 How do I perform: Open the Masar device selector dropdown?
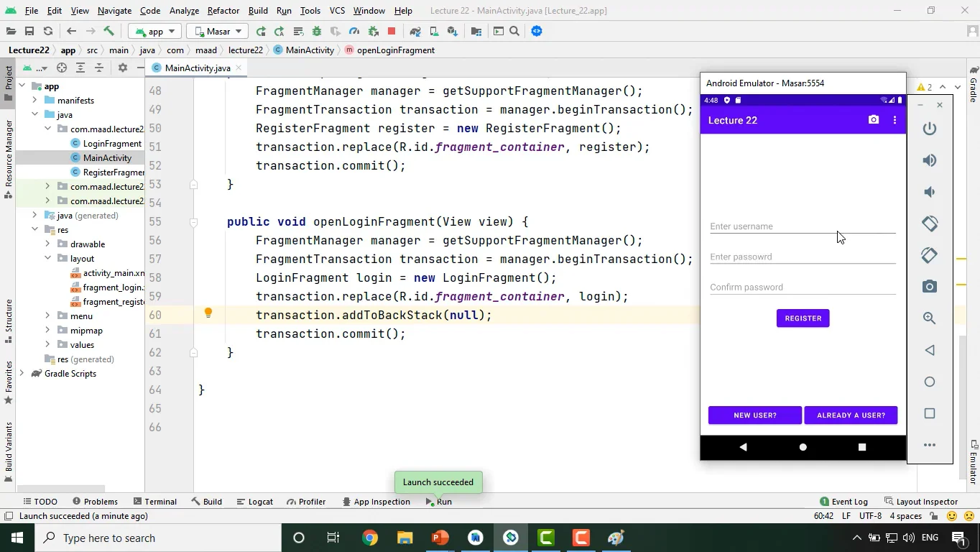[x=217, y=31]
